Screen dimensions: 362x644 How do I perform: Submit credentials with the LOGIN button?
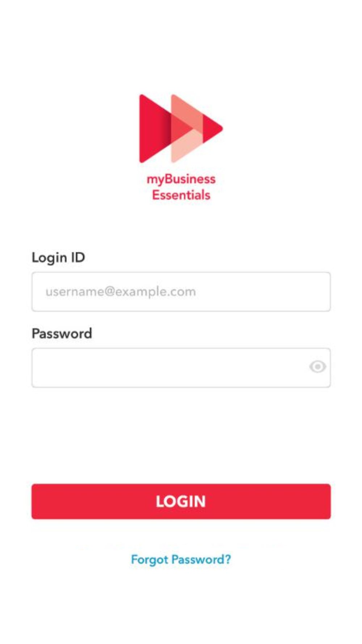pyautogui.click(x=181, y=501)
